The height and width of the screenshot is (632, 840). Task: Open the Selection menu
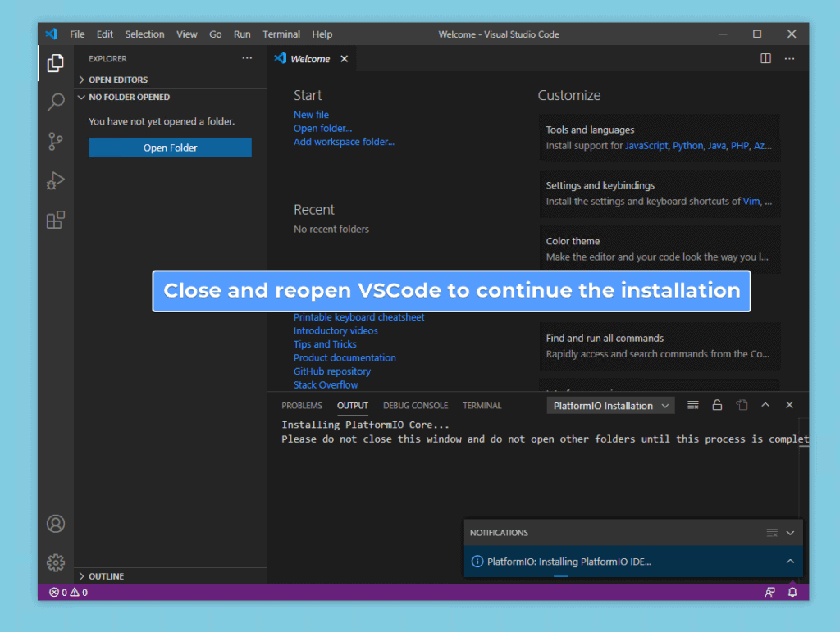click(x=144, y=34)
